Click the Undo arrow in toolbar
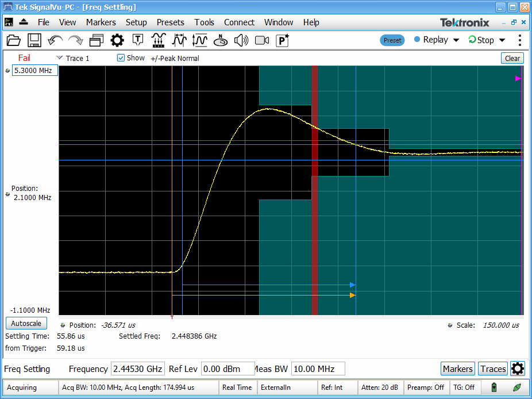This screenshot has width=532, height=399. click(55, 40)
